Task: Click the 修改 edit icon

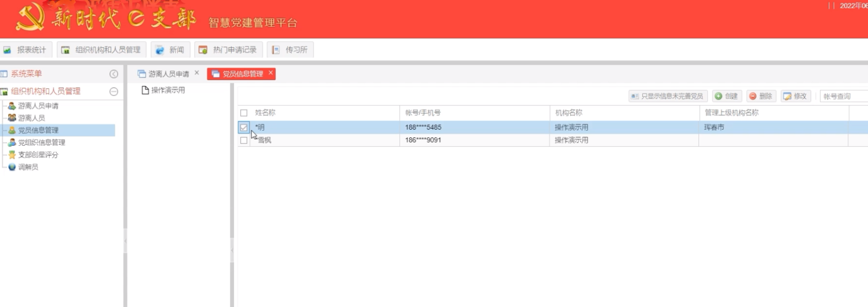Action: (x=787, y=96)
